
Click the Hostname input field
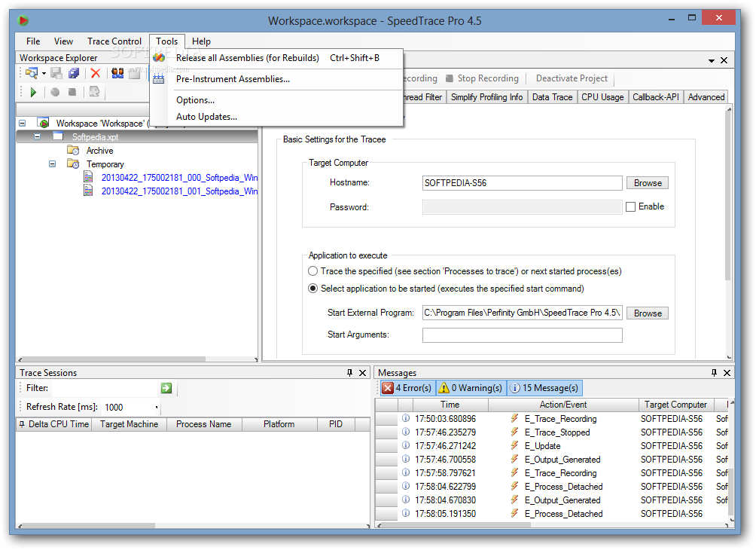click(x=522, y=183)
